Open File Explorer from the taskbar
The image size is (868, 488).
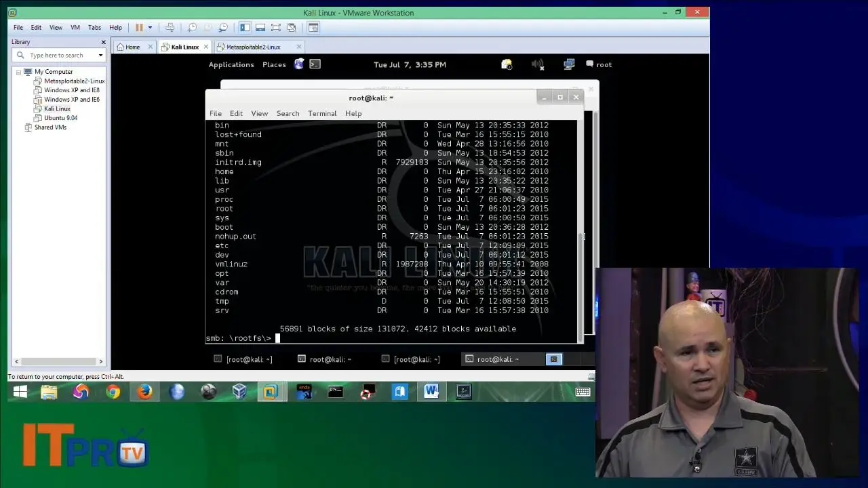tap(49, 392)
